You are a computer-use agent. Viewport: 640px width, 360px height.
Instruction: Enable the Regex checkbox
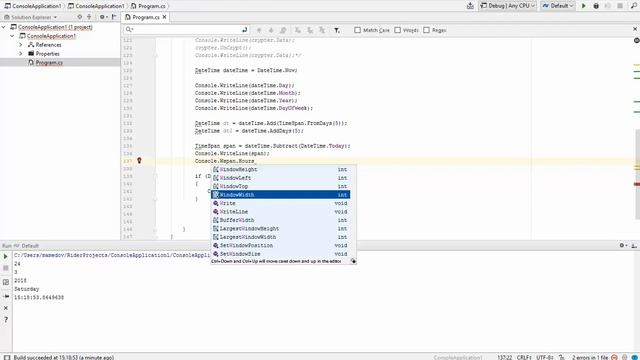427,30
